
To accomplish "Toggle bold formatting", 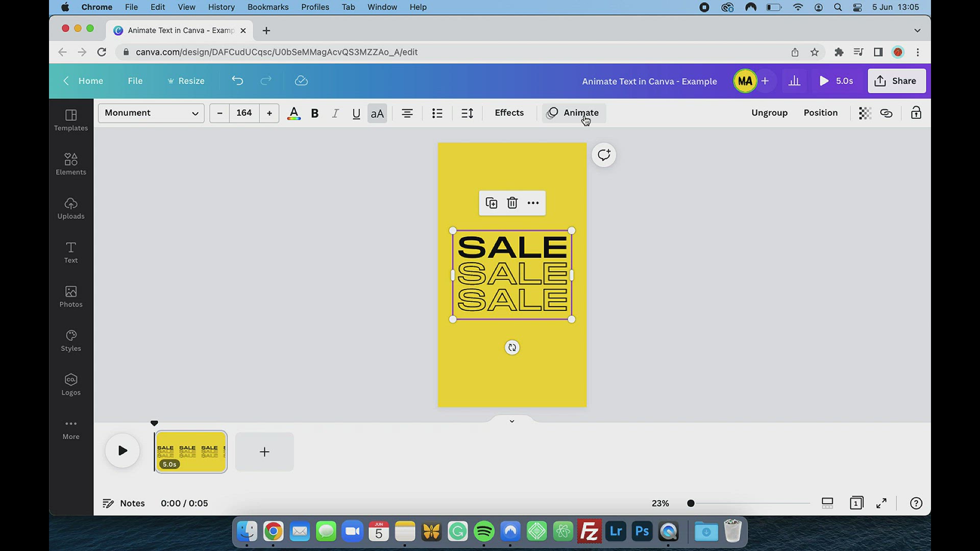I will (x=315, y=113).
